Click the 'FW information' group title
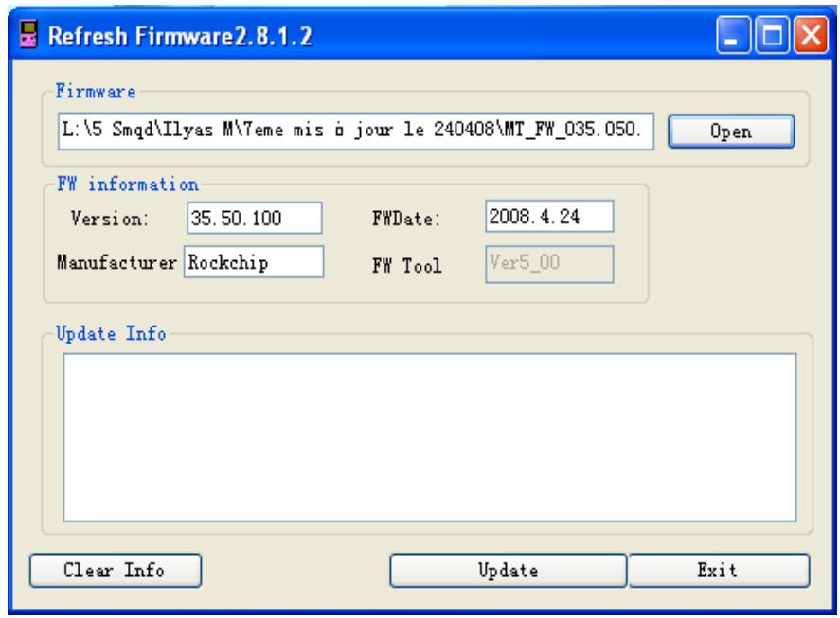 (x=128, y=185)
